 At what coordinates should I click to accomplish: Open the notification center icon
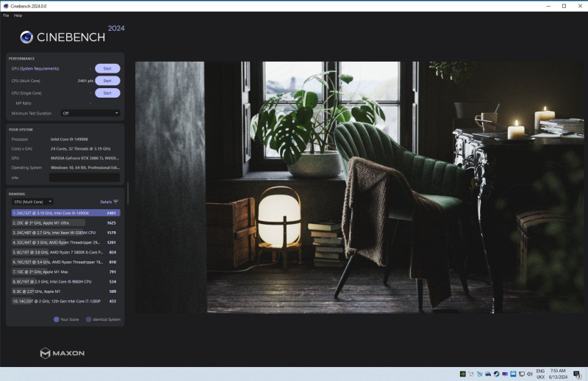tap(577, 374)
